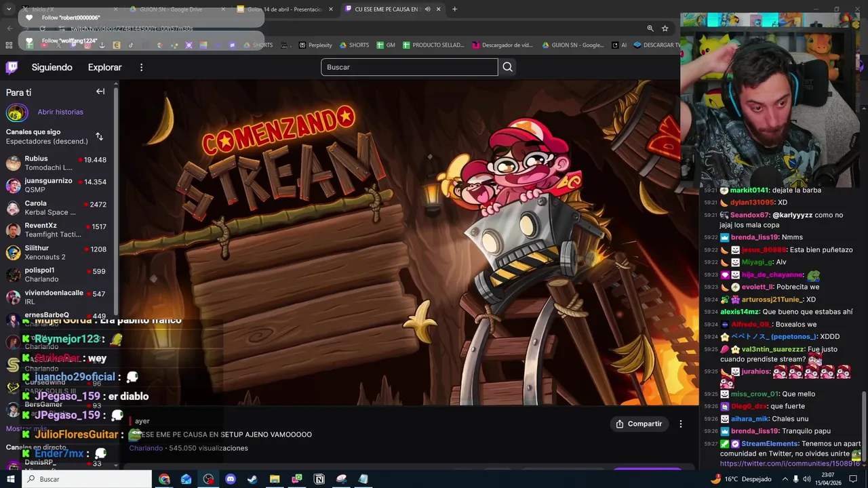Click alexis14mz username in chat
The width and height of the screenshot is (868, 488).
coord(739,312)
